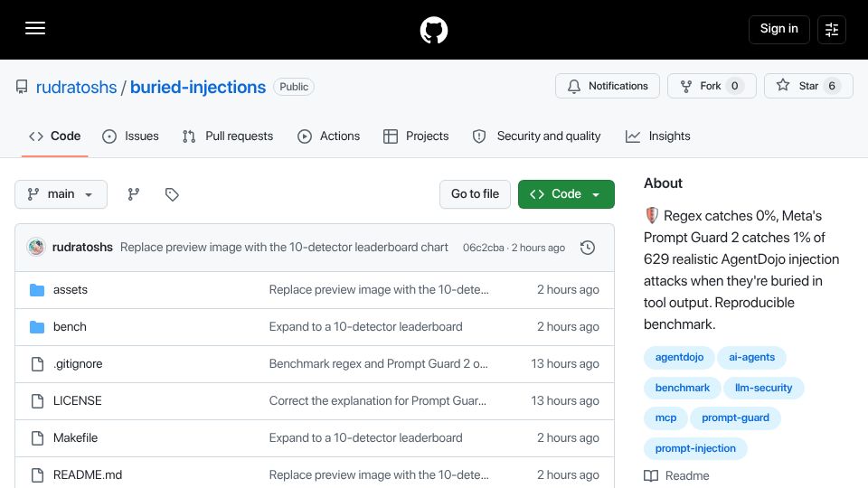The width and height of the screenshot is (868, 488).
Task: Click the repository book icon beside rudratoshs
Action: 22,87
